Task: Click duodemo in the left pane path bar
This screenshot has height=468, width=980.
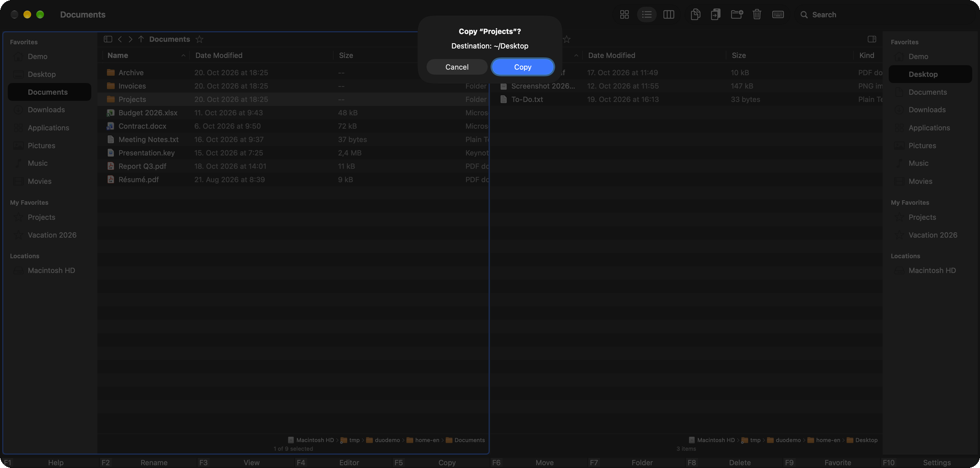Action: point(383,440)
